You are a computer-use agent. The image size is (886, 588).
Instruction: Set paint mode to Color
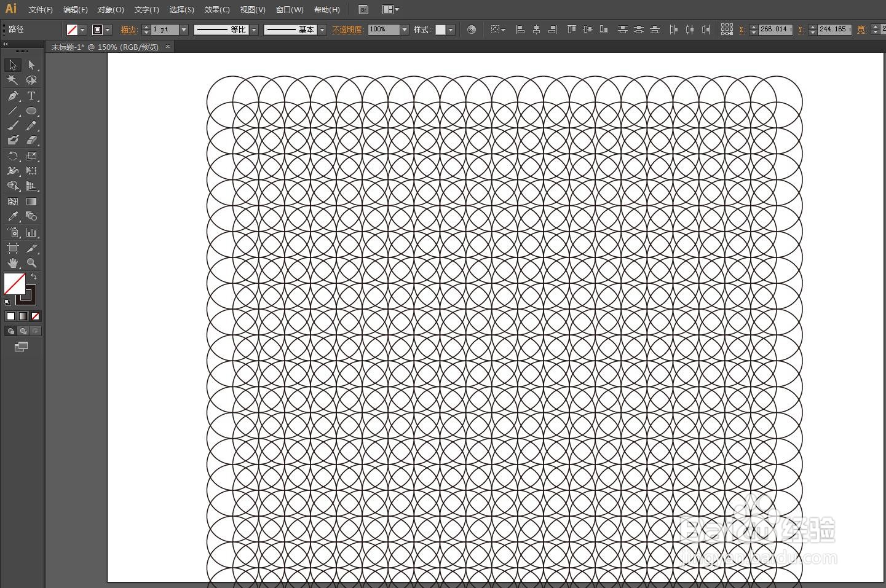[x=10, y=316]
